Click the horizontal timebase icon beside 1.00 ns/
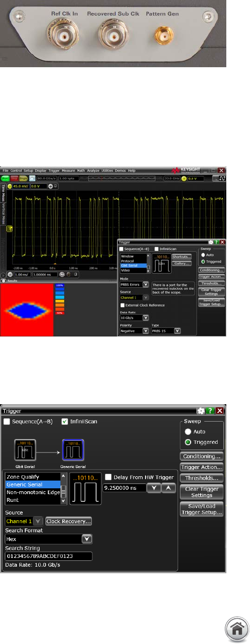Viewport: 250px width, 644px height. point(11,274)
